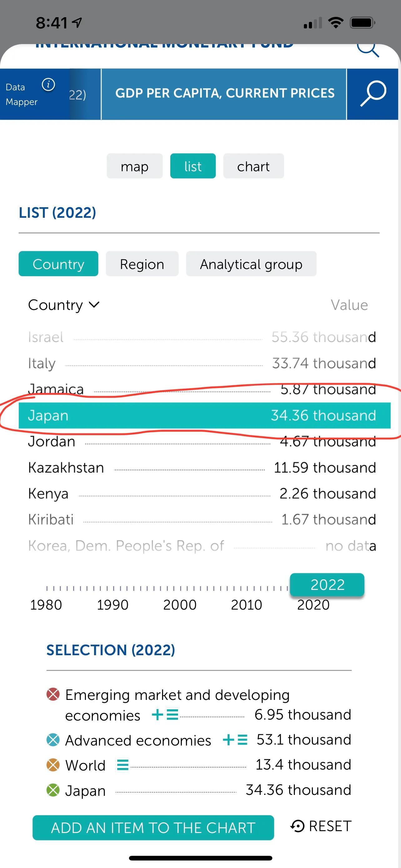Toggle off Advanced economies selection marker
The image size is (401, 868).
click(x=53, y=740)
